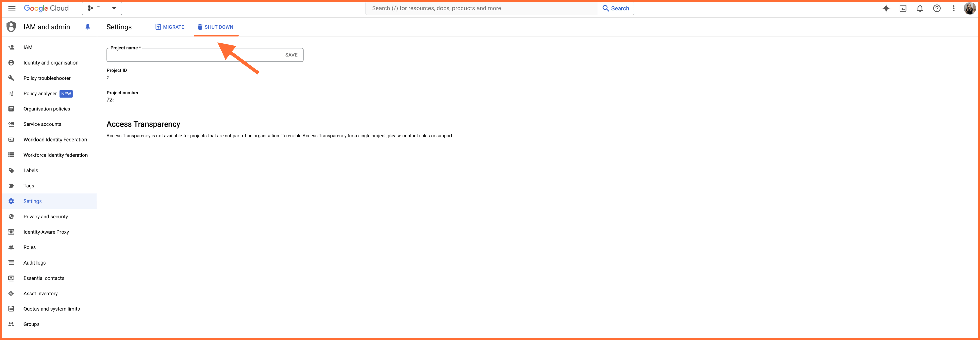Go to Essential contacts
Screen dimensions: 980x340
coord(50,278)
